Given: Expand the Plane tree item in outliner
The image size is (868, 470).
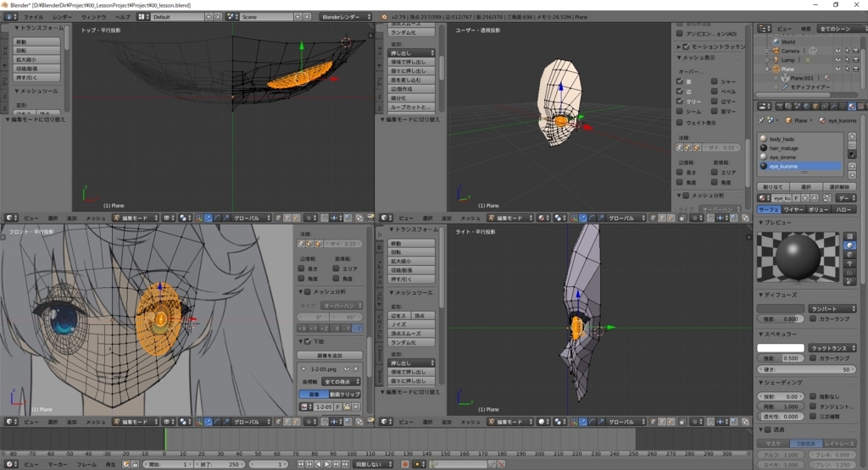Looking at the screenshot, I should (x=766, y=69).
